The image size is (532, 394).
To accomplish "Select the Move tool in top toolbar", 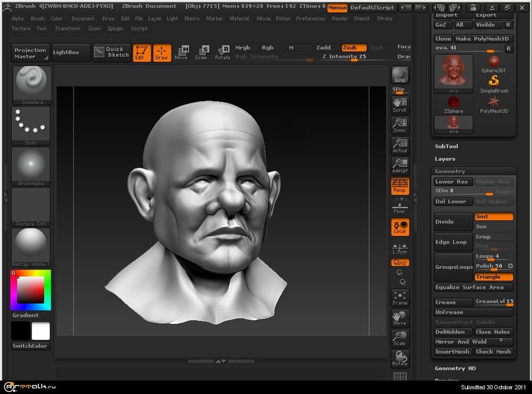I will tap(181, 52).
